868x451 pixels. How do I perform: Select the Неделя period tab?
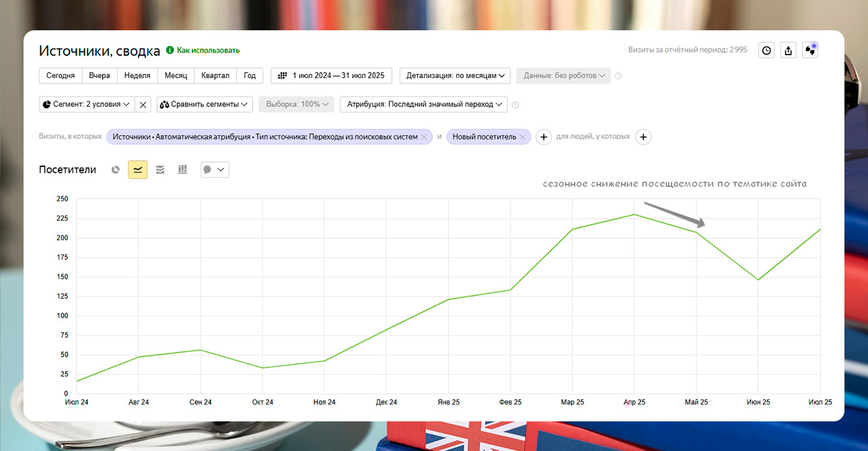[x=137, y=75]
